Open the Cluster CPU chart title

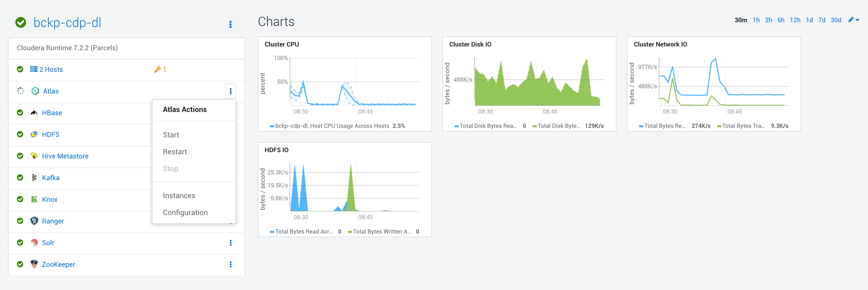click(281, 44)
